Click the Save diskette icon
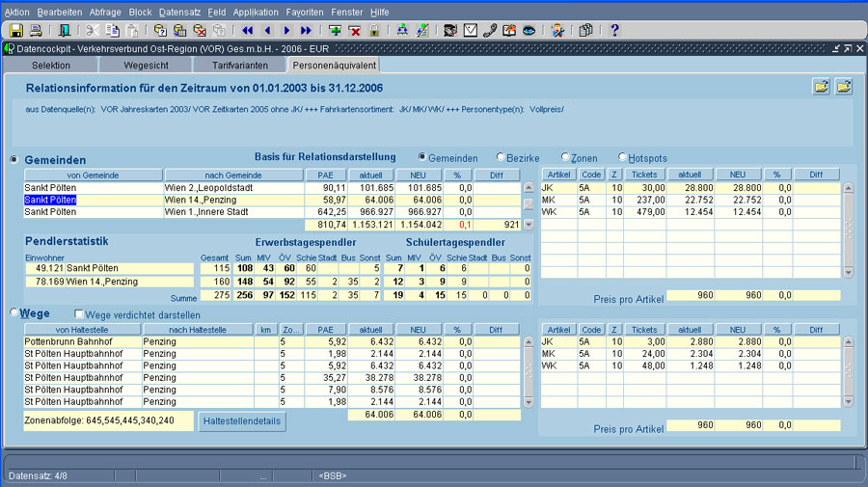The image size is (868, 487). [16, 31]
